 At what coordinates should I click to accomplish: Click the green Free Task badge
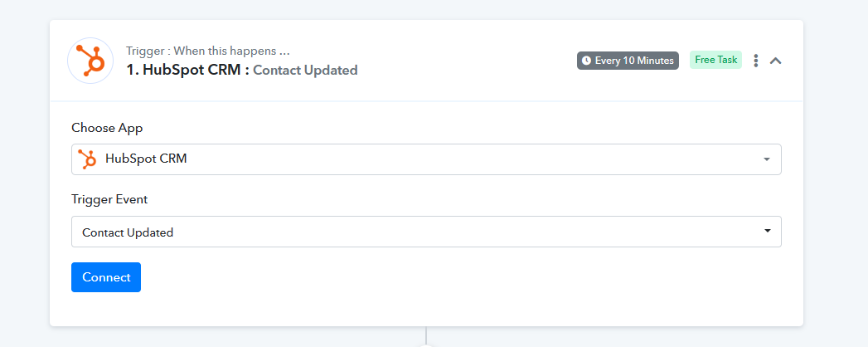point(715,60)
